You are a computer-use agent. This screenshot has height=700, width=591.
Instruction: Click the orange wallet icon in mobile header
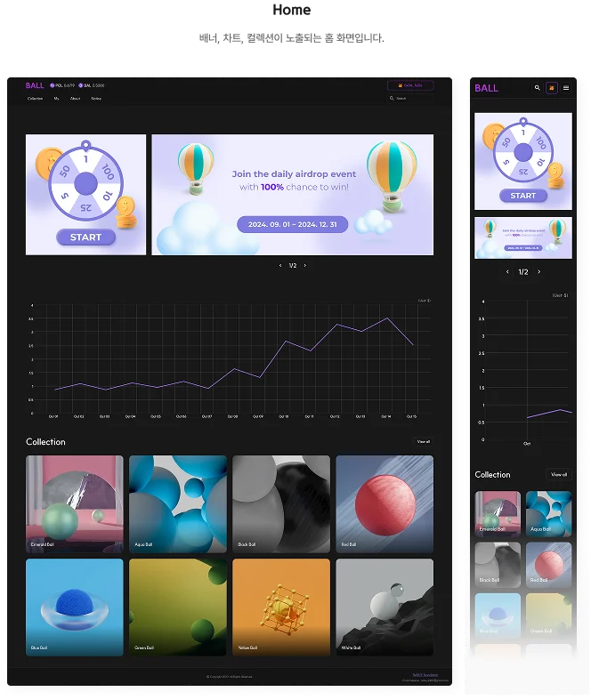tap(552, 88)
